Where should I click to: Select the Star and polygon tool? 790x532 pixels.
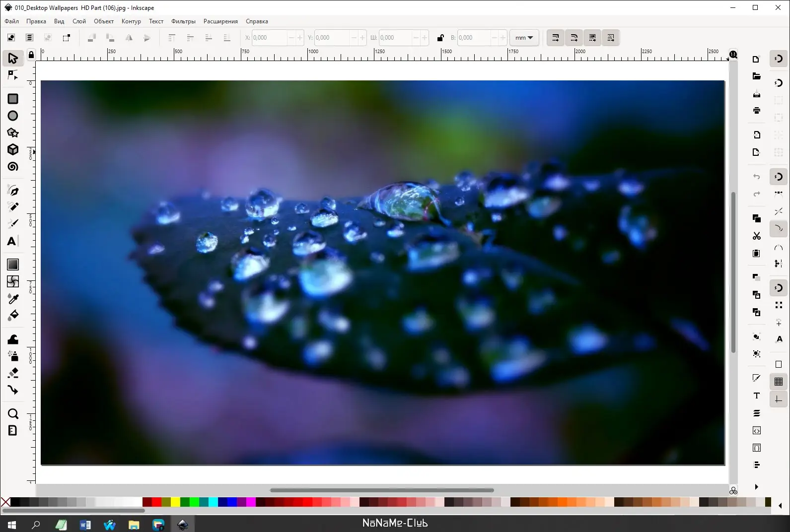pyautogui.click(x=13, y=133)
